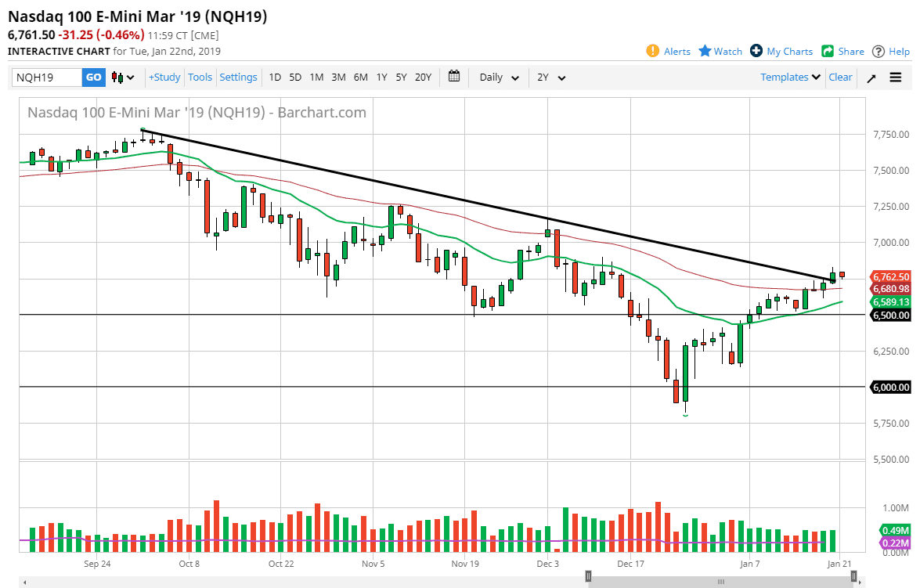Click the Clear link
Image resolution: width=920 pixels, height=588 pixels.
pos(840,77)
